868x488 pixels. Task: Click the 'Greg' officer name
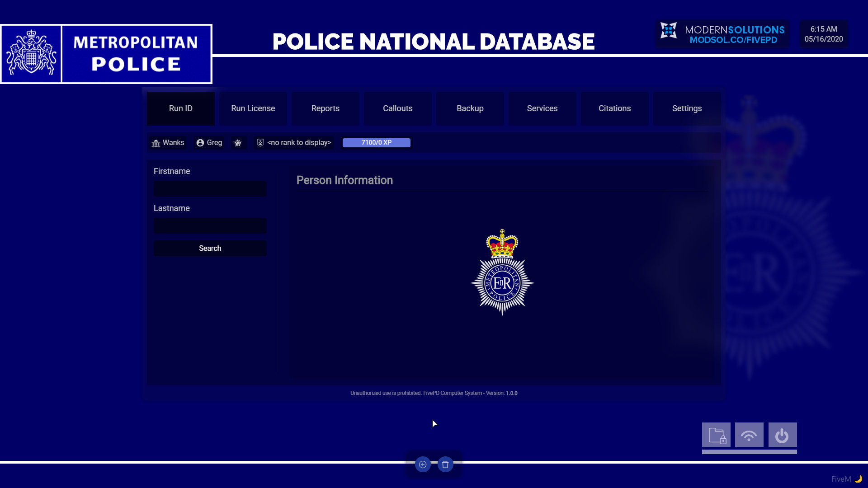214,143
